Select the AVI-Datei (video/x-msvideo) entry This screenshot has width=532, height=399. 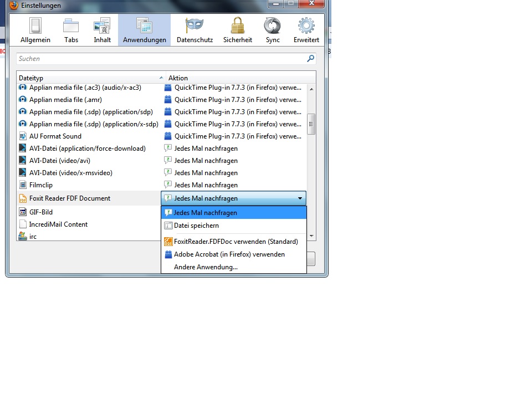pyautogui.click(x=161, y=173)
